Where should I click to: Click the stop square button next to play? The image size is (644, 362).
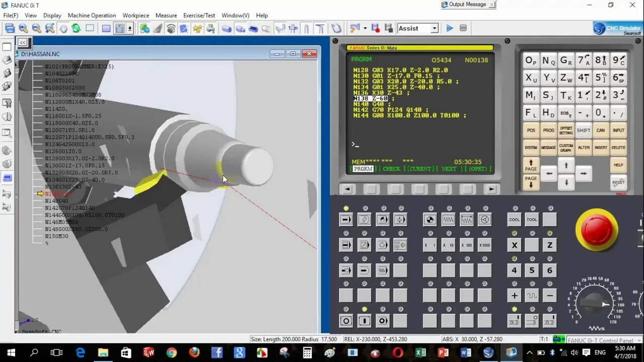click(463, 28)
